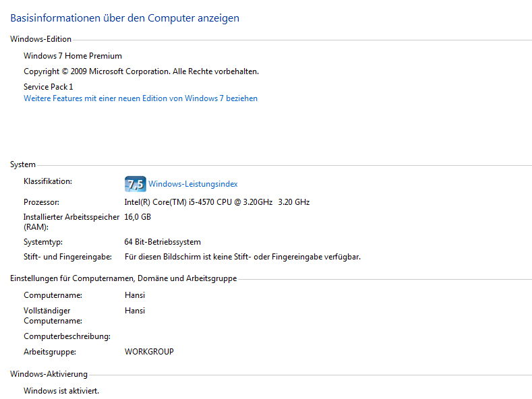Screen dimensions: 532x399
Task: Click 'Einstellungen für Computernamen, Domäne und Arbeitsgruppe' header
Action: click(x=123, y=278)
